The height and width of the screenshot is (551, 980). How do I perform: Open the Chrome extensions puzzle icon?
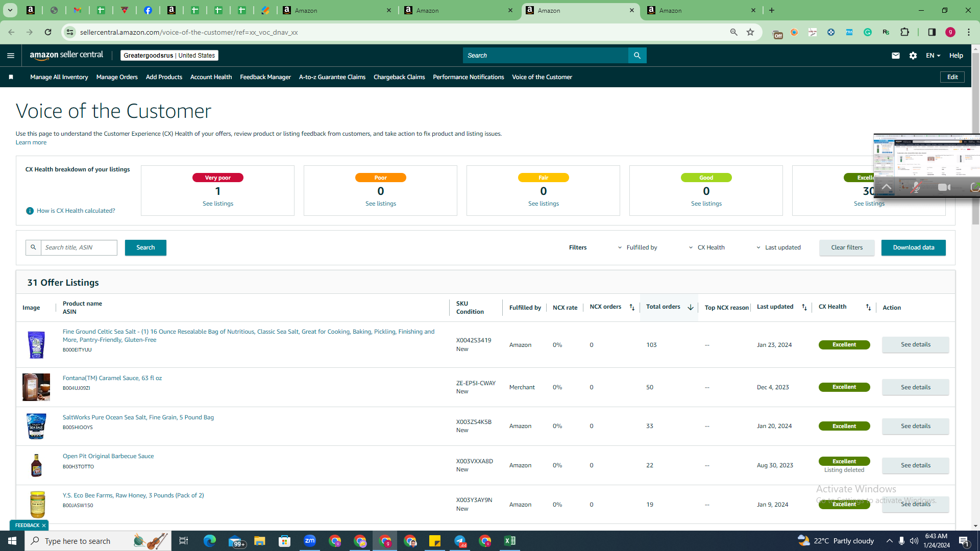(904, 32)
